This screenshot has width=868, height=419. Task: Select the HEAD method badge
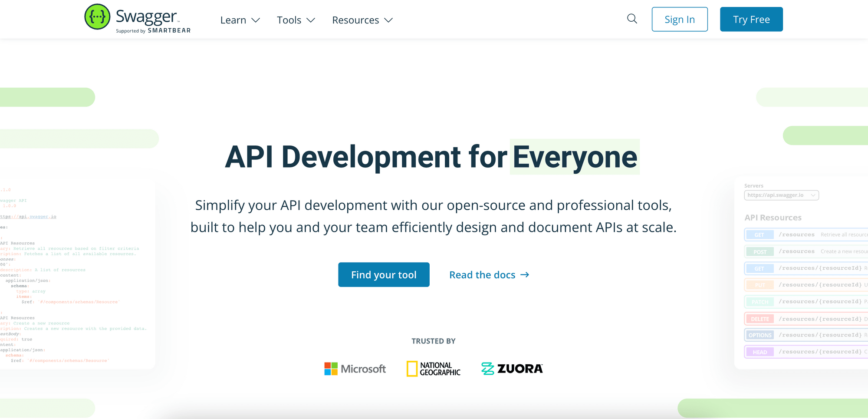click(x=759, y=352)
